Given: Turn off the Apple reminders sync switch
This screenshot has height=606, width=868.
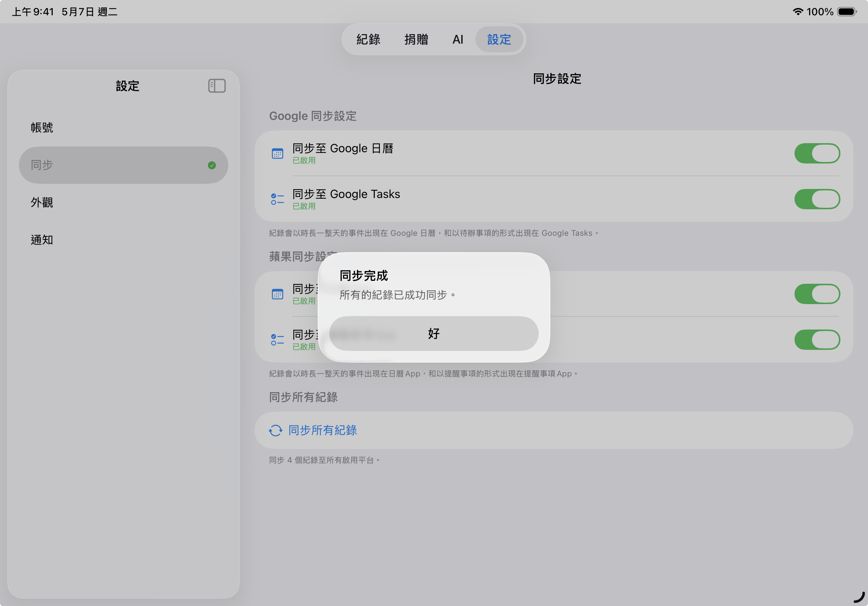Looking at the screenshot, I should 818,340.
